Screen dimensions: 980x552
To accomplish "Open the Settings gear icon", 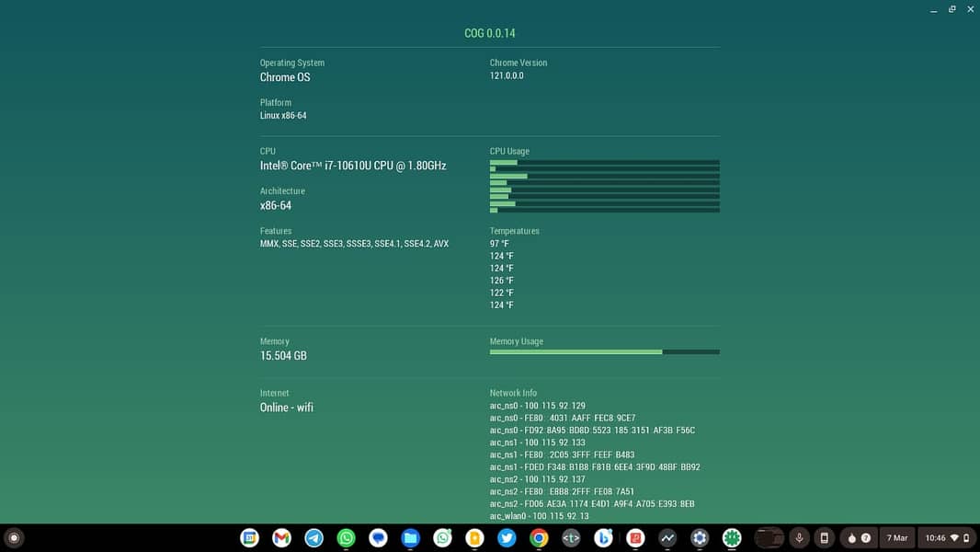I will (700, 538).
